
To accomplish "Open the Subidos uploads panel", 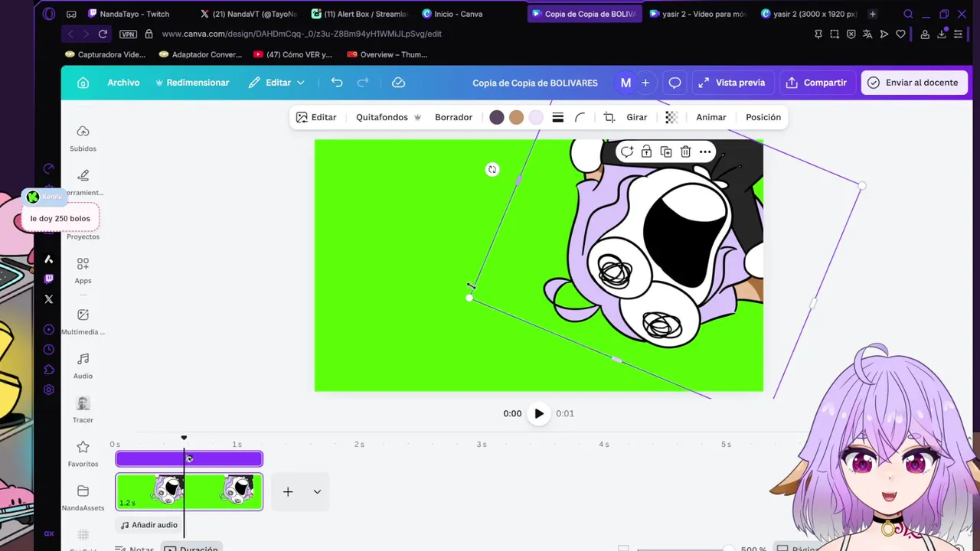I will 83,139.
